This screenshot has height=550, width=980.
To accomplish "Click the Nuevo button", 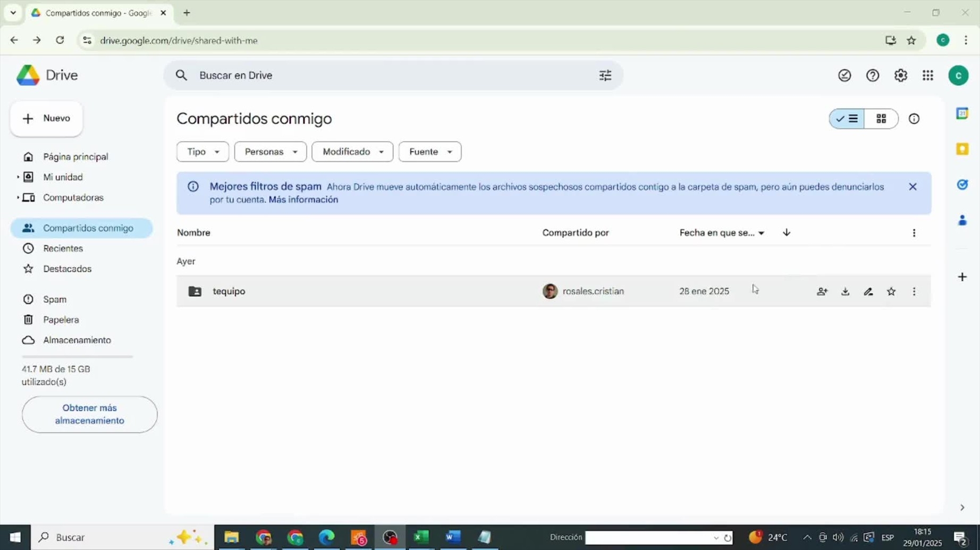I will coord(47,118).
